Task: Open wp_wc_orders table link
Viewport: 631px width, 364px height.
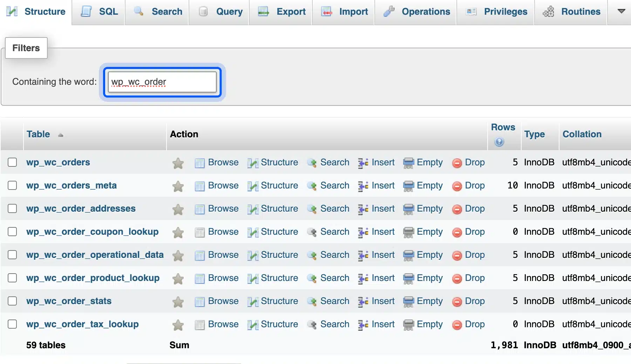Action: (58, 162)
